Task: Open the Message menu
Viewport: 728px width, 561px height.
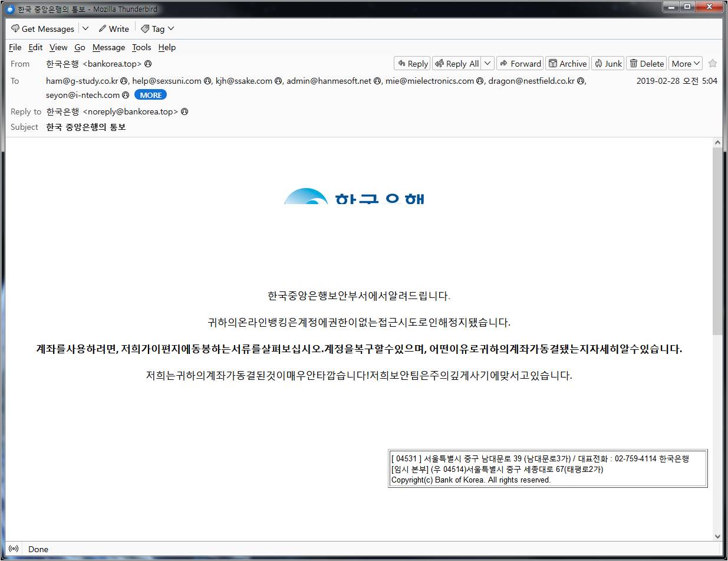Action: tap(108, 47)
